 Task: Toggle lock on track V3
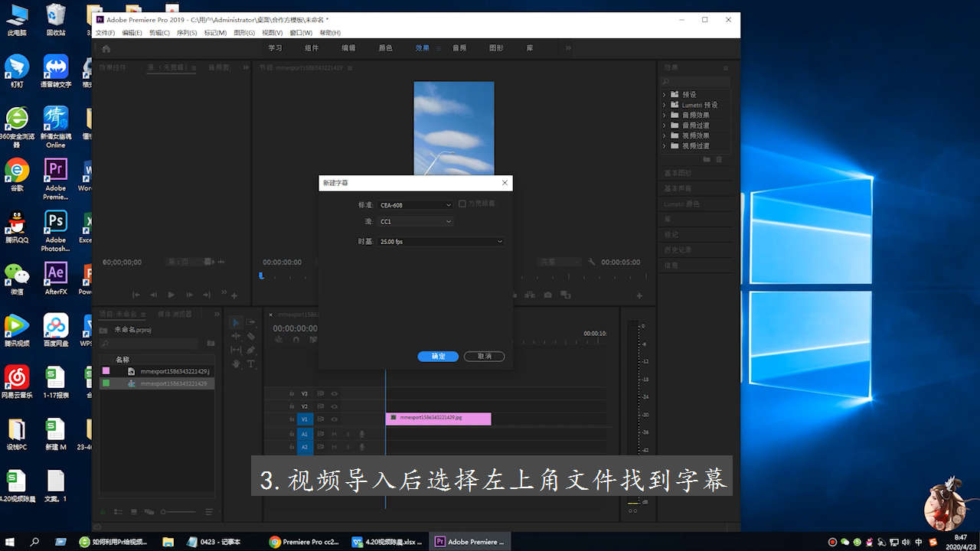point(292,393)
